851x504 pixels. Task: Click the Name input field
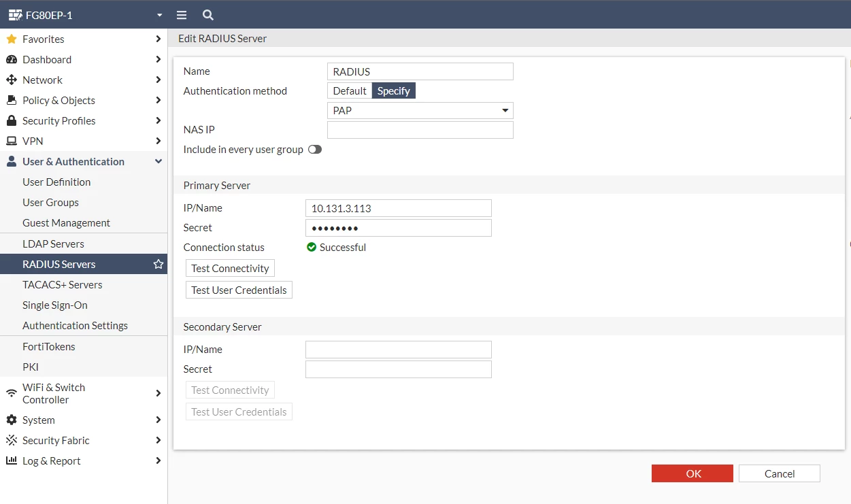coord(420,71)
